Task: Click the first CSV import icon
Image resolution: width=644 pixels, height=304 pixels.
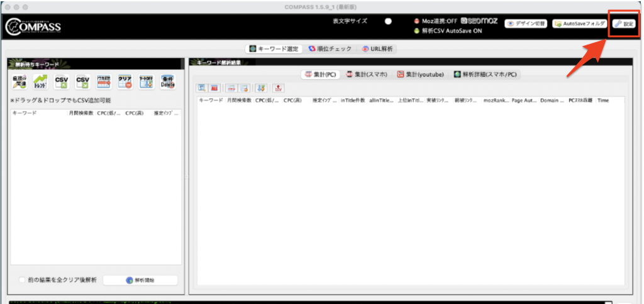Action: click(x=62, y=82)
